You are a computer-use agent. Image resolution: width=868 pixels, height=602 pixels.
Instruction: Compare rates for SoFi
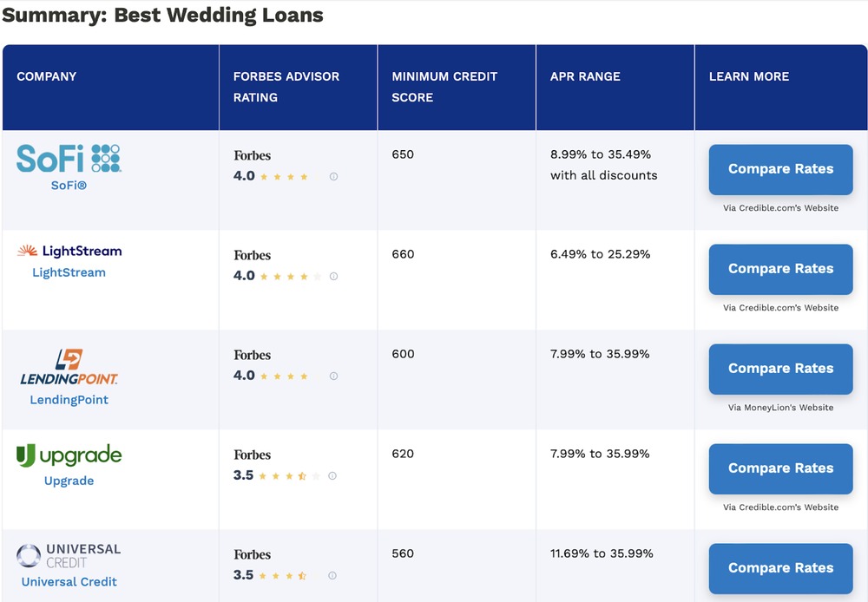(x=780, y=169)
